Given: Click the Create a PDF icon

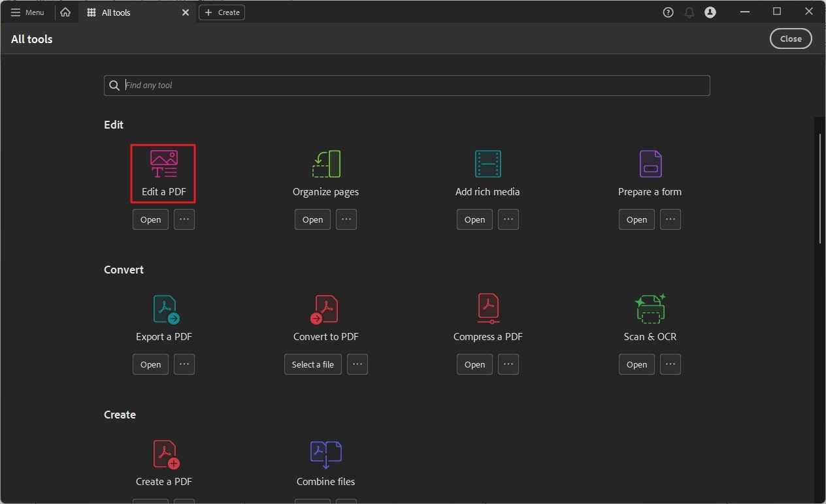Looking at the screenshot, I should coord(165,454).
